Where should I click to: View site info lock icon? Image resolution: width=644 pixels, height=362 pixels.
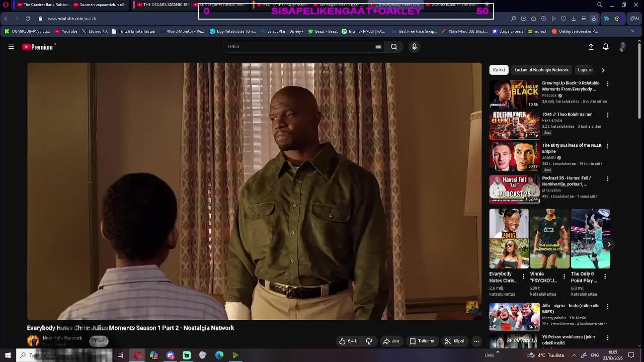[x=41, y=19]
